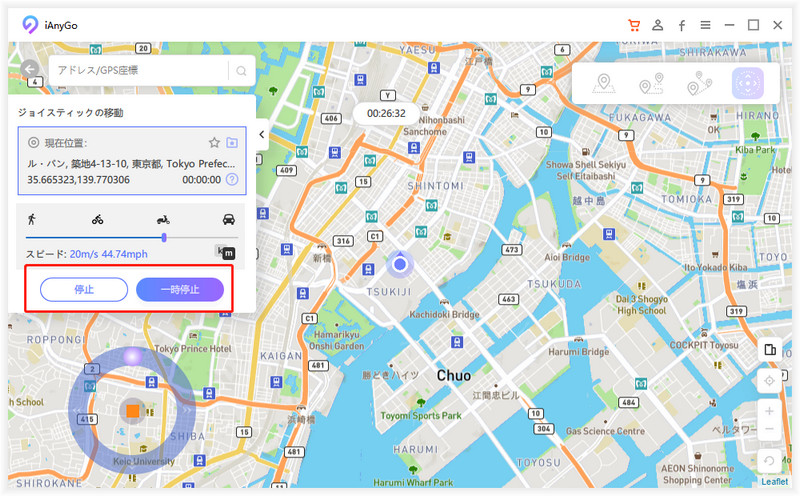Click the joystick right arrow
The height and width of the screenshot is (496, 800).
(187, 410)
